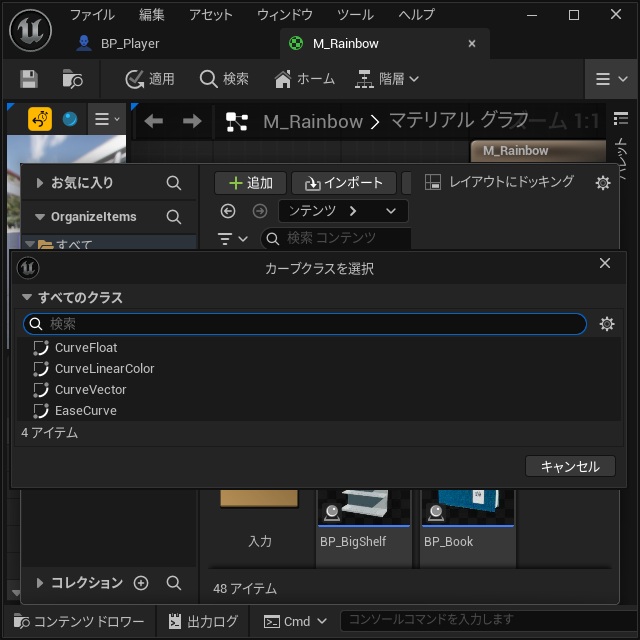Open the 編集 menu

[x=151, y=15]
